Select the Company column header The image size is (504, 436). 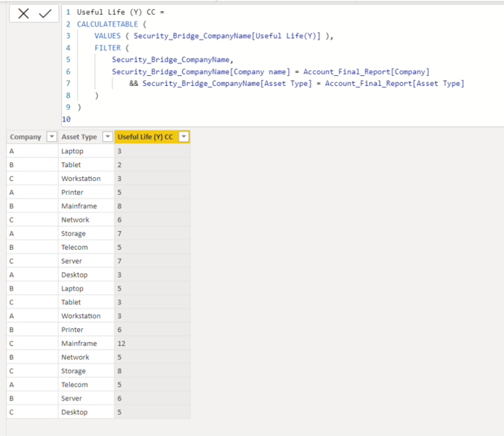pos(32,136)
